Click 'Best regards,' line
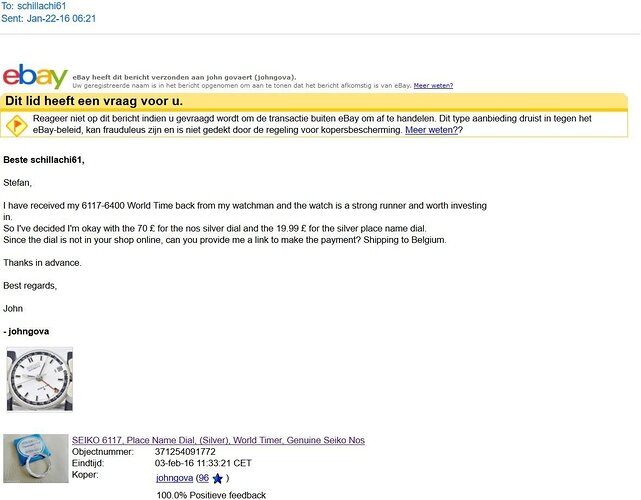Screen dimensions: 641x500 [x=30, y=286]
